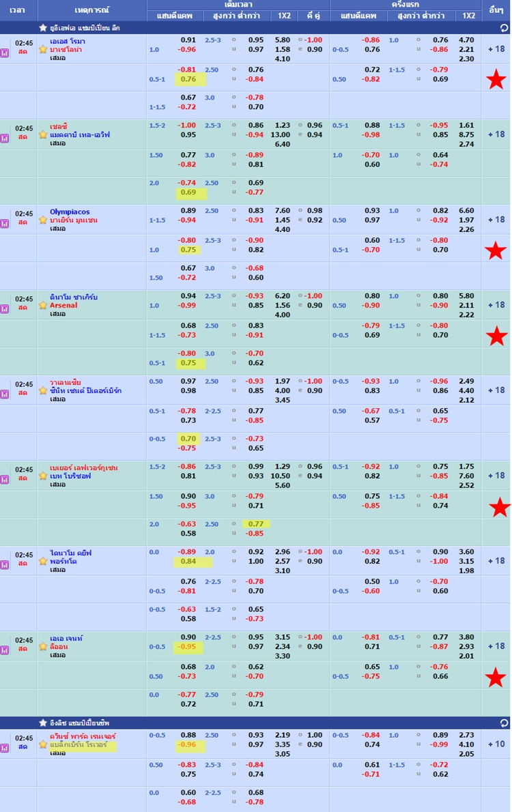
Task: Open stats icon for Olympiacos match
Action: pos(5,224)
